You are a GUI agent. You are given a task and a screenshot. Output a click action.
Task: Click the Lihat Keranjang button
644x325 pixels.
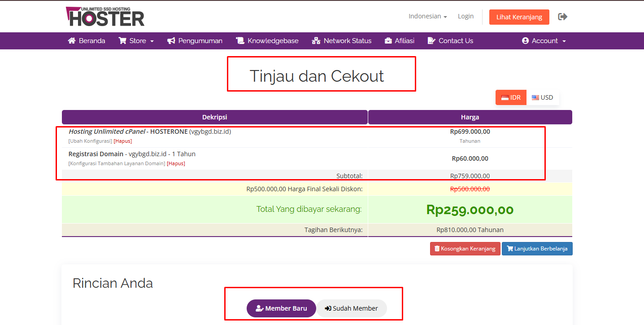(519, 17)
